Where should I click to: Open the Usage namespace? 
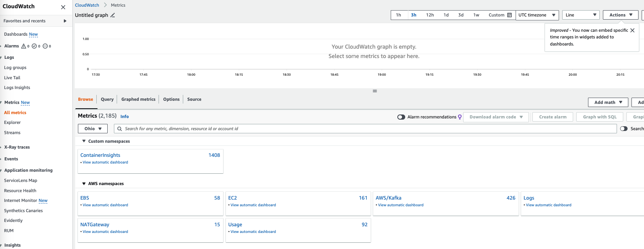[235, 225]
